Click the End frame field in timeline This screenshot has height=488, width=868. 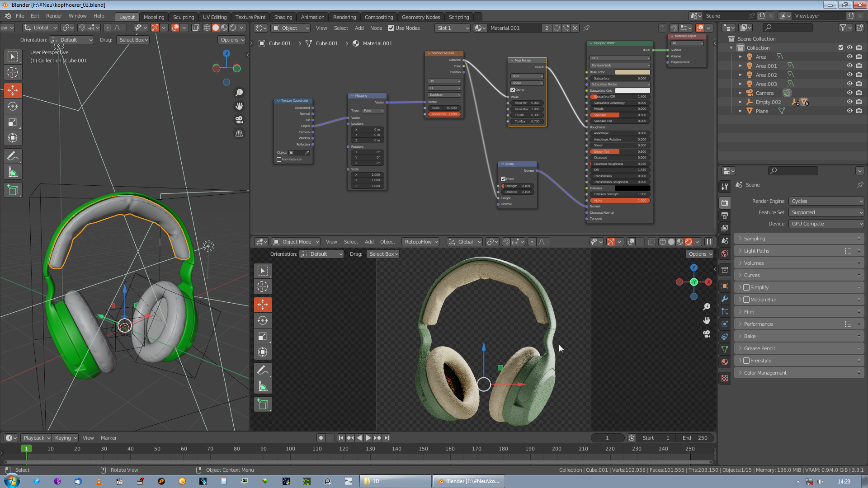click(695, 438)
